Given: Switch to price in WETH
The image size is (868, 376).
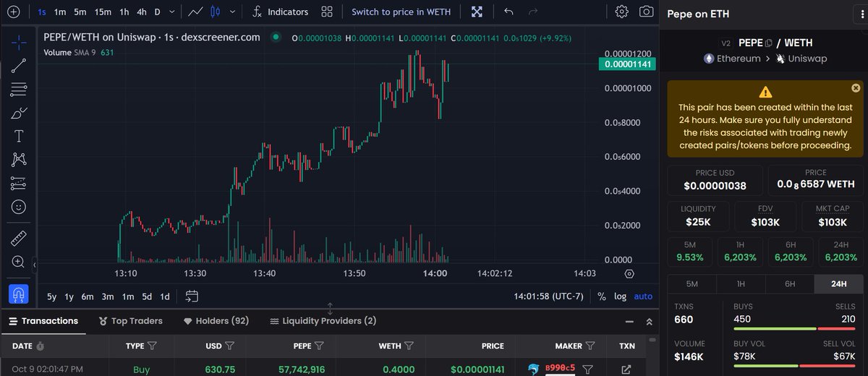Looking at the screenshot, I should point(401,12).
